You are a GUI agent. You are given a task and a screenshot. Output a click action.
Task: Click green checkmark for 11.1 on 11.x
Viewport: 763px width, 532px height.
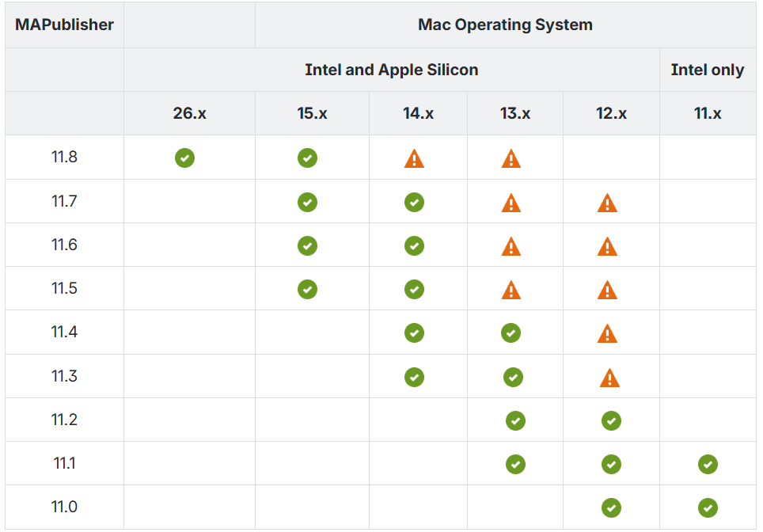pos(708,465)
